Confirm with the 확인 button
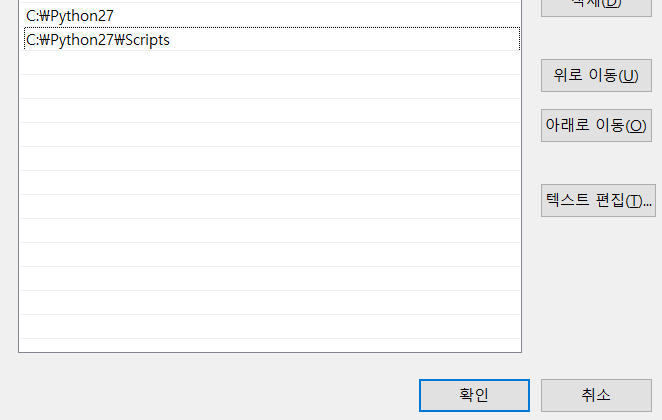Screen dimensions: 662x420 [x=474, y=395]
